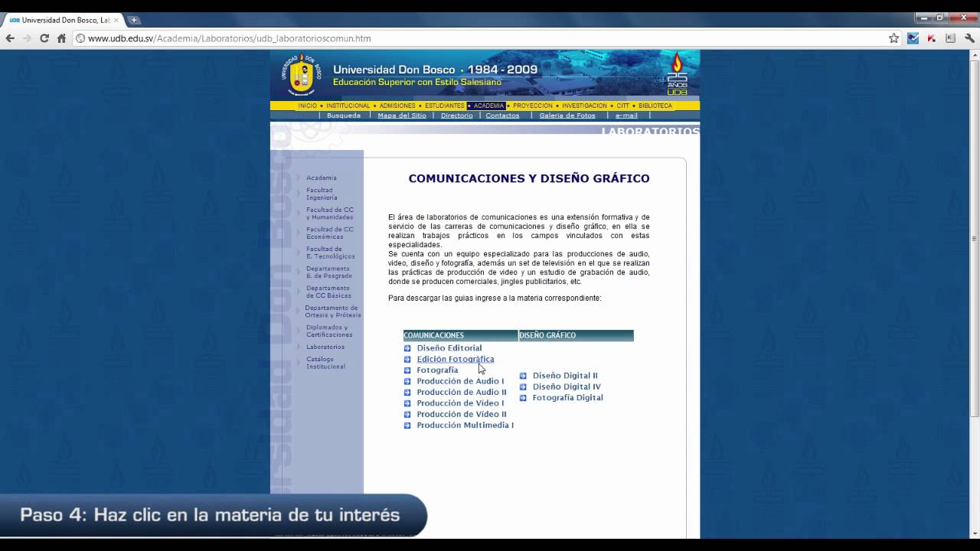The image size is (980, 551).
Task: Click arrow icon beside Producción de Video II
Action: click(x=407, y=414)
